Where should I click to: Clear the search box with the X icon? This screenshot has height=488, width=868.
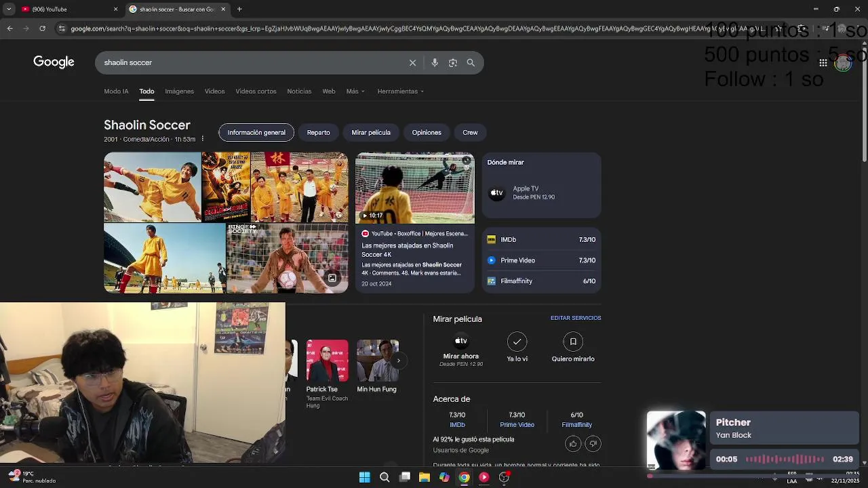coord(412,62)
